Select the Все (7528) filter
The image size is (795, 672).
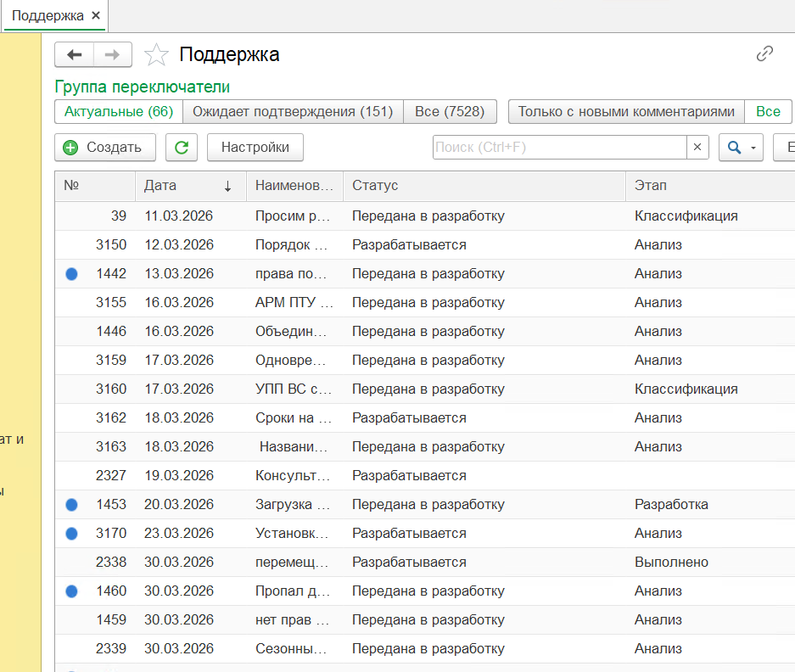[x=450, y=112]
